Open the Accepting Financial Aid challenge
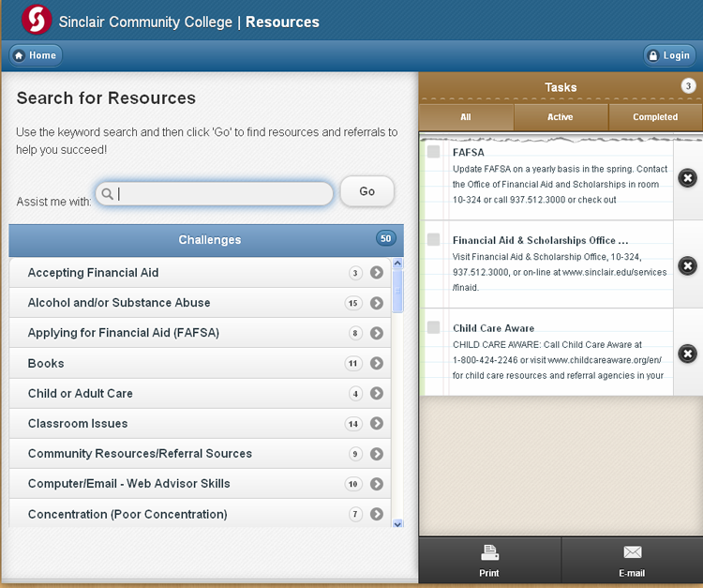The width and height of the screenshot is (703, 588). (x=200, y=273)
